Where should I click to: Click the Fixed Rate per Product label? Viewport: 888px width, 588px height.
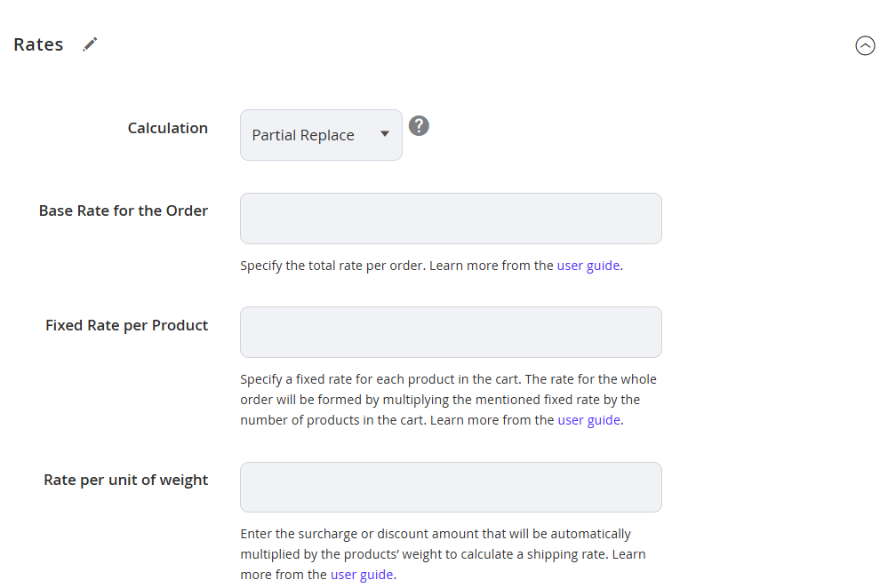(x=127, y=325)
